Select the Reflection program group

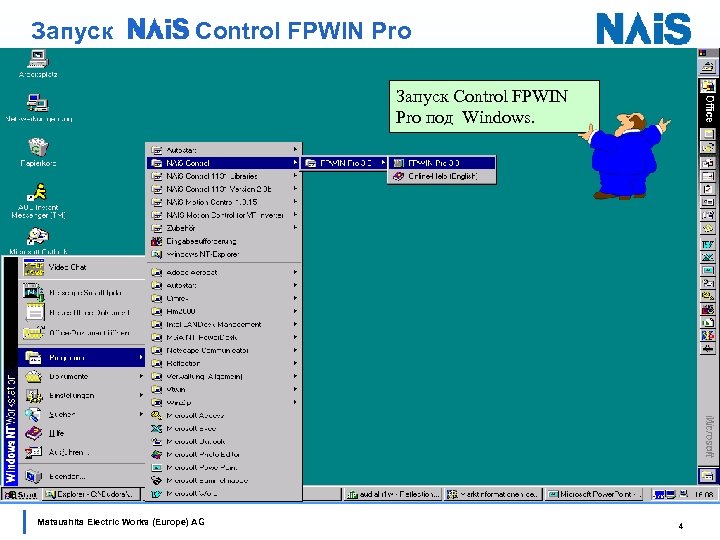(224, 363)
